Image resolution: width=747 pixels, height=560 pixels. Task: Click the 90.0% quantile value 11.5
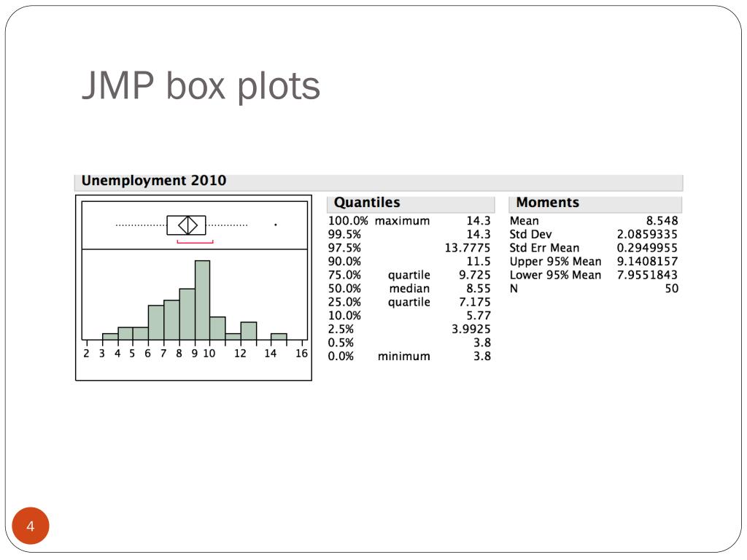click(479, 262)
